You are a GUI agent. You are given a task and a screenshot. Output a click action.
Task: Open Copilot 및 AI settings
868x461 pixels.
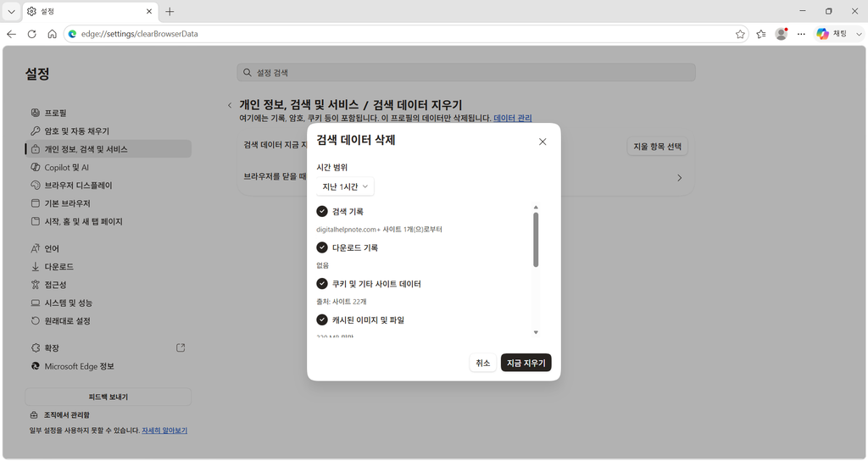(x=108, y=167)
